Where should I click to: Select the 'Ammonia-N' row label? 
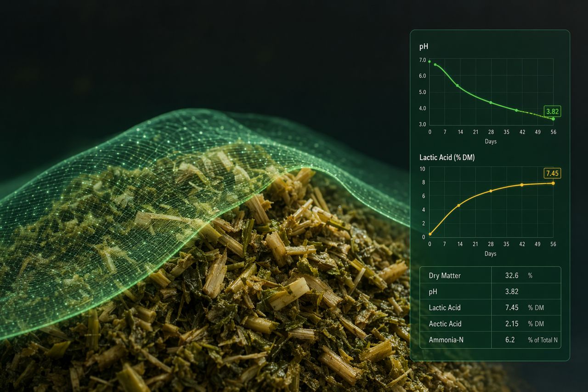446,340
